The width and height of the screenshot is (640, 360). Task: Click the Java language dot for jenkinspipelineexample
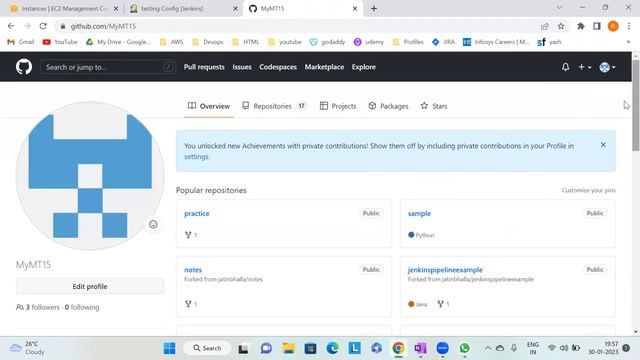pyautogui.click(x=411, y=304)
